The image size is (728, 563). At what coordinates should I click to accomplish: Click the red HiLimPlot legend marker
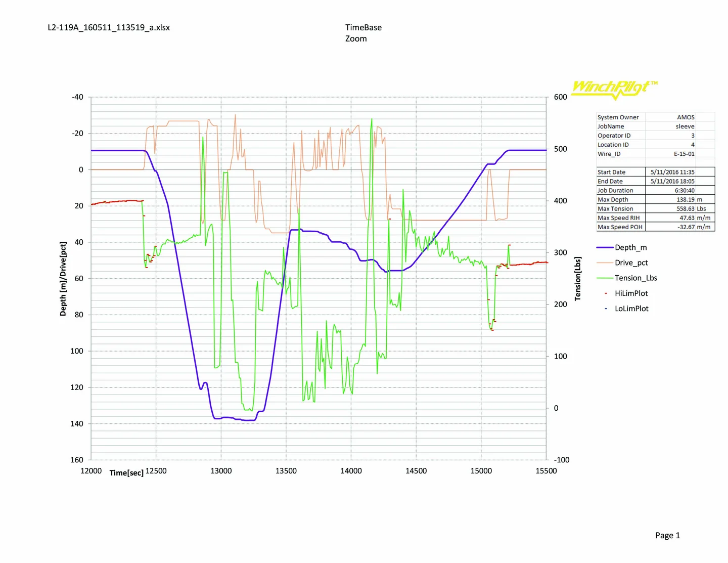pos(606,293)
